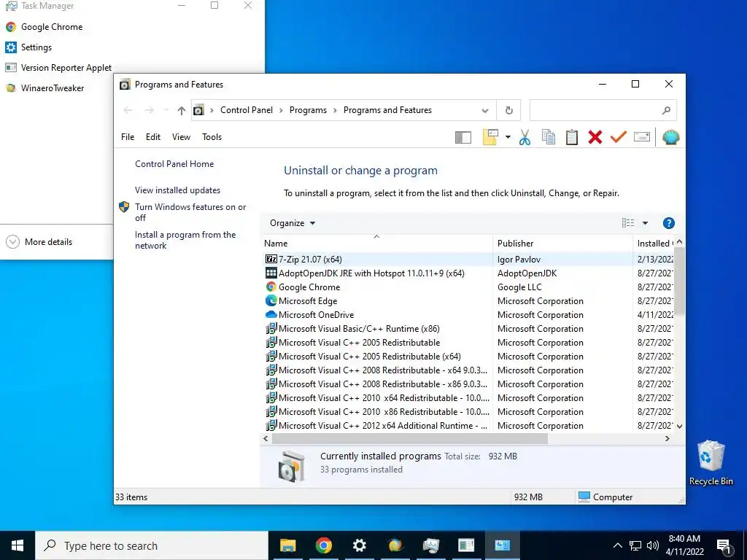Screen dimensions: 747x560
Task: Click the refresh button next to address bar
Action: [508, 111]
